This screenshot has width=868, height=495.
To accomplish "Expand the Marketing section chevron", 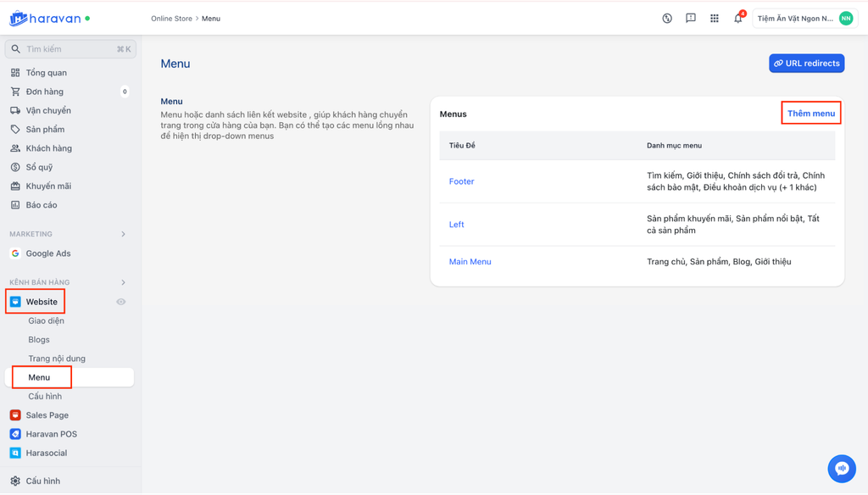I will pyautogui.click(x=123, y=234).
